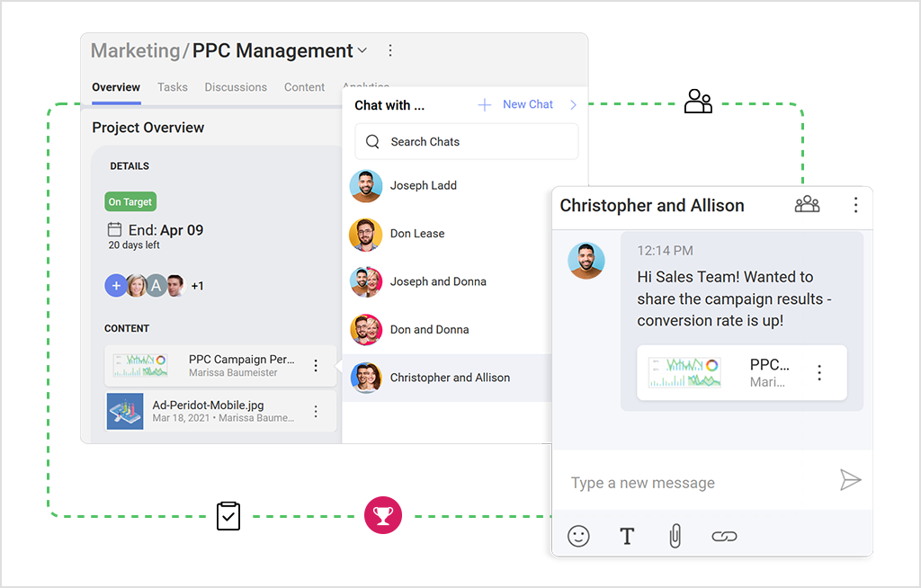Switch to the Tasks tab
This screenshot has height=588, width=921.
coord(173,87)
